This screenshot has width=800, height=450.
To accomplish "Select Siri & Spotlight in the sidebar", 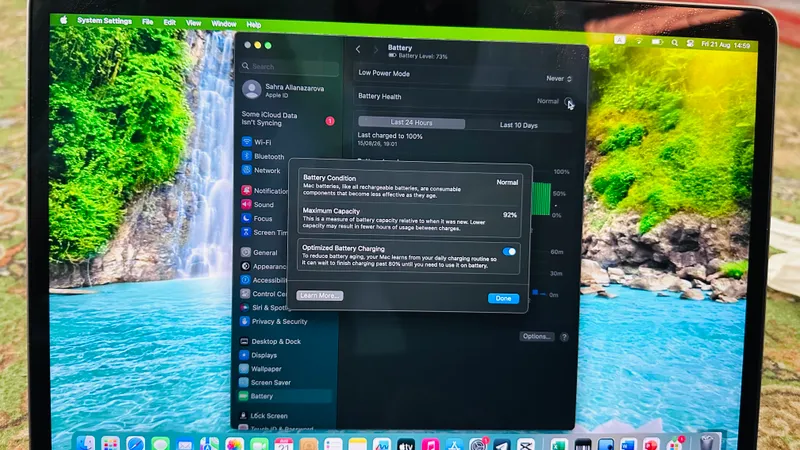I will tap(264, 308).
